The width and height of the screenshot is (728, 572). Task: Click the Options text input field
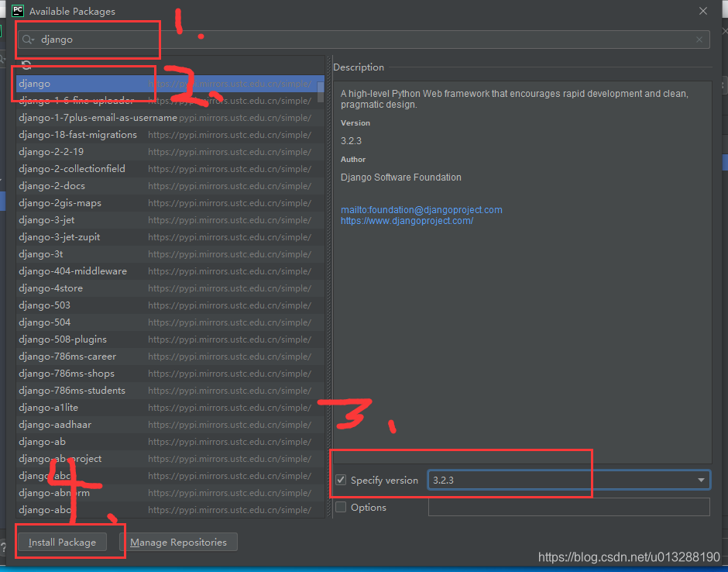tap(568, 507)
